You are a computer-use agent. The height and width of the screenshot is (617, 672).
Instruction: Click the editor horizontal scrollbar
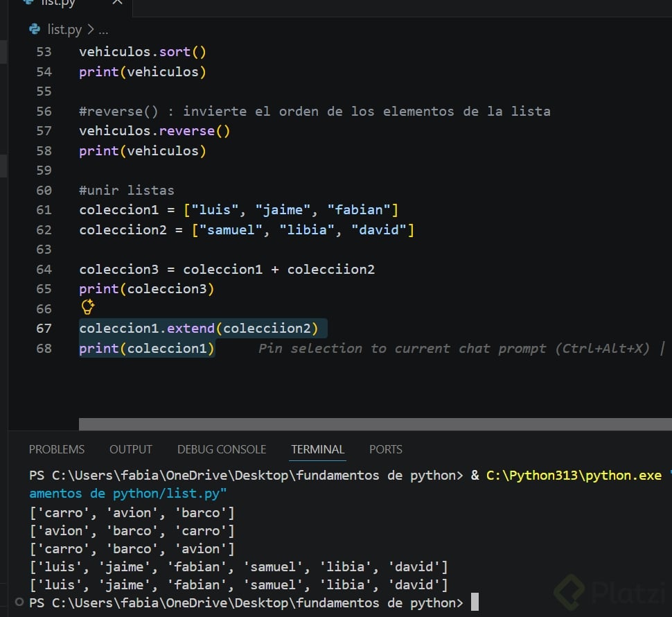pyautogui.click(x=375, y=424)
